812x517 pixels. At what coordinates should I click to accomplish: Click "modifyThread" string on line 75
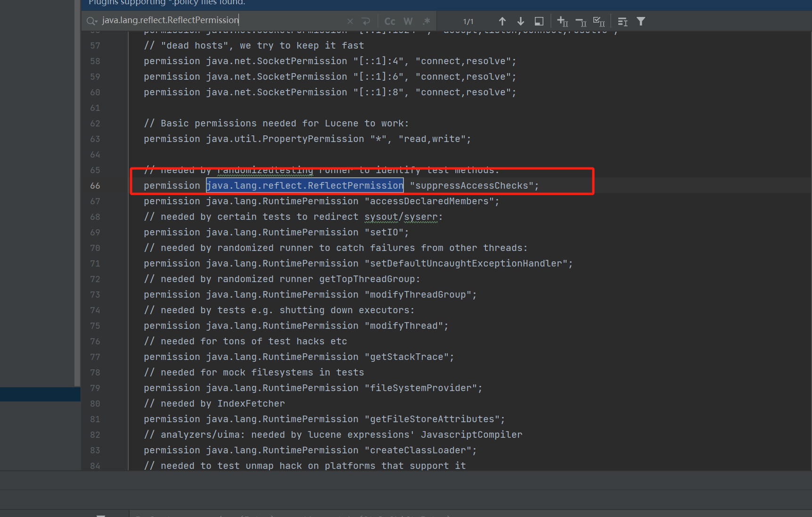(404, 326)
